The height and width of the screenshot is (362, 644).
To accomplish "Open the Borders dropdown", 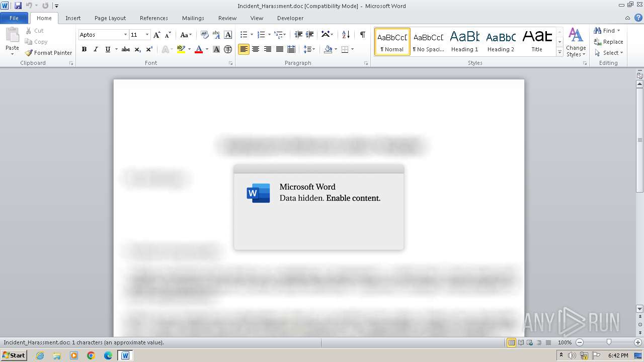I will click(352, 49).
